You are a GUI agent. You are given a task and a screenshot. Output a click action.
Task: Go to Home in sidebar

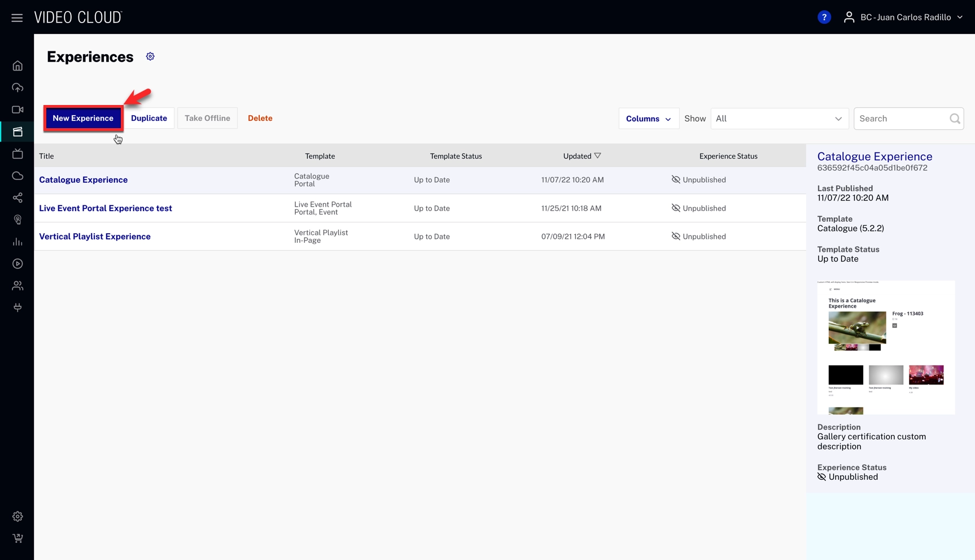pos(18,66)
